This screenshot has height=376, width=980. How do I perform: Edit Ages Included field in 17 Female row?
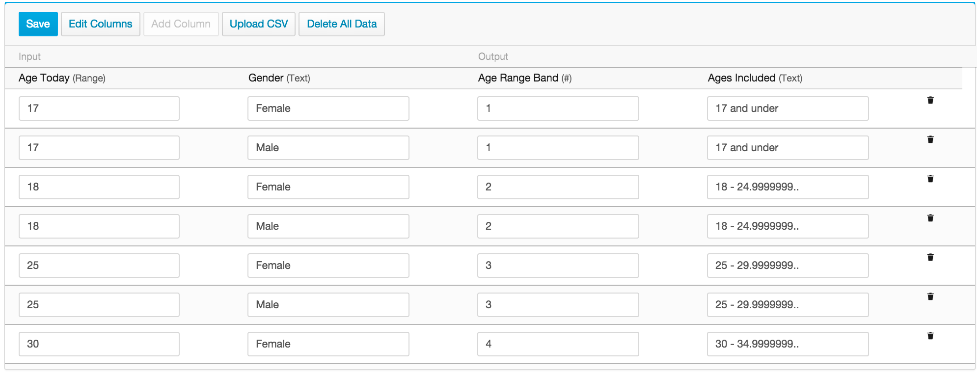788,108
